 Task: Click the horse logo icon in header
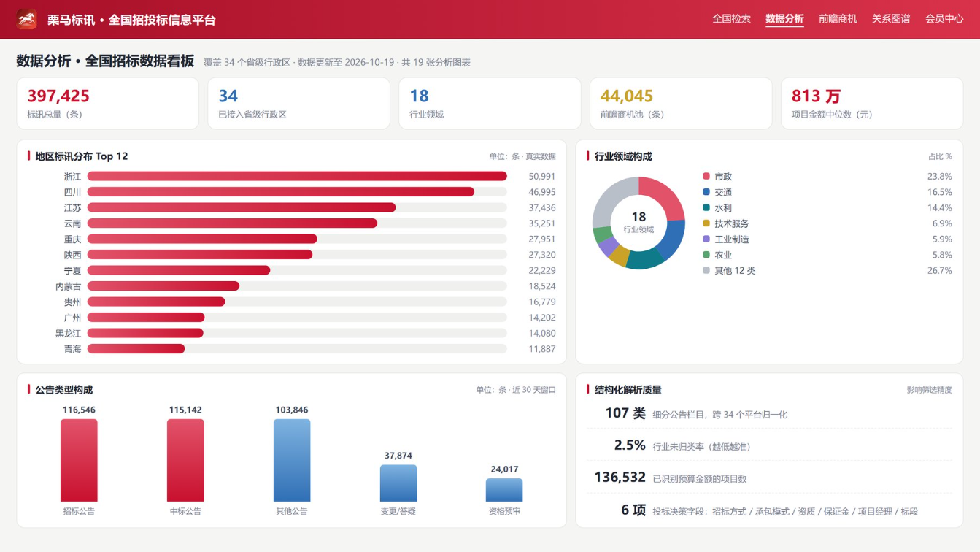pos(27,19)
